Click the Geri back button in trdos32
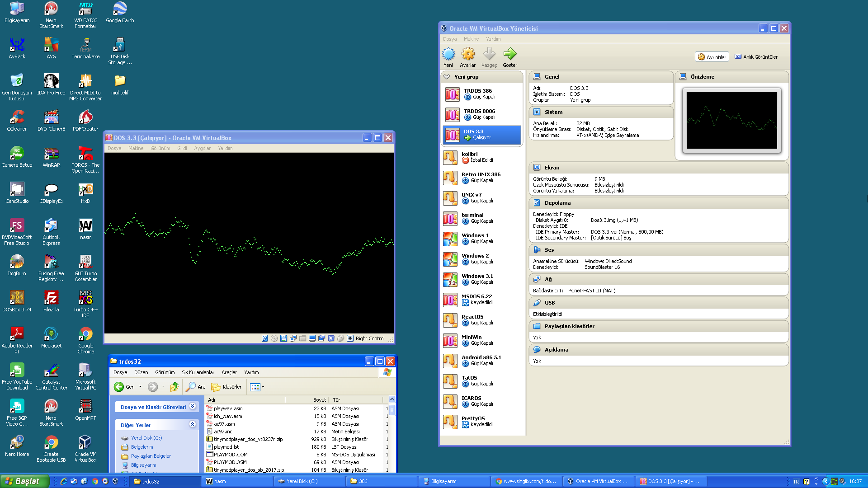The image size is (868, 488). [x=124, y=387]
